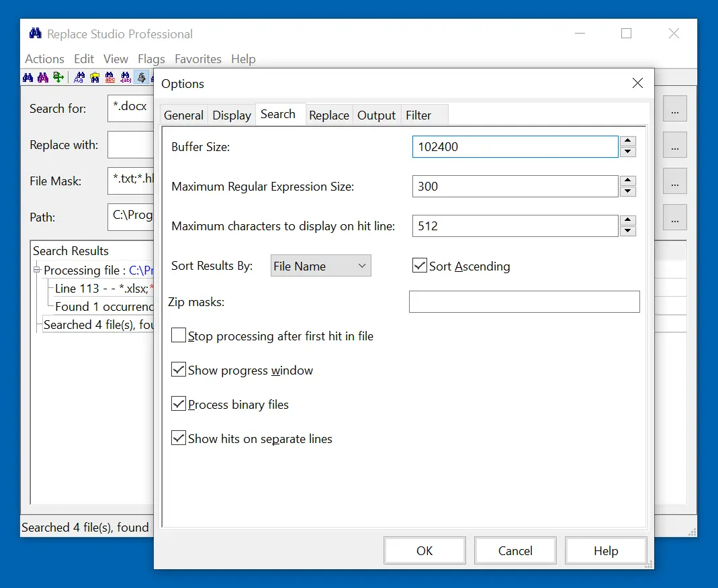718x588 pixels.
Task: Click the Search for field in the main window
Action: tap(131, 109)
